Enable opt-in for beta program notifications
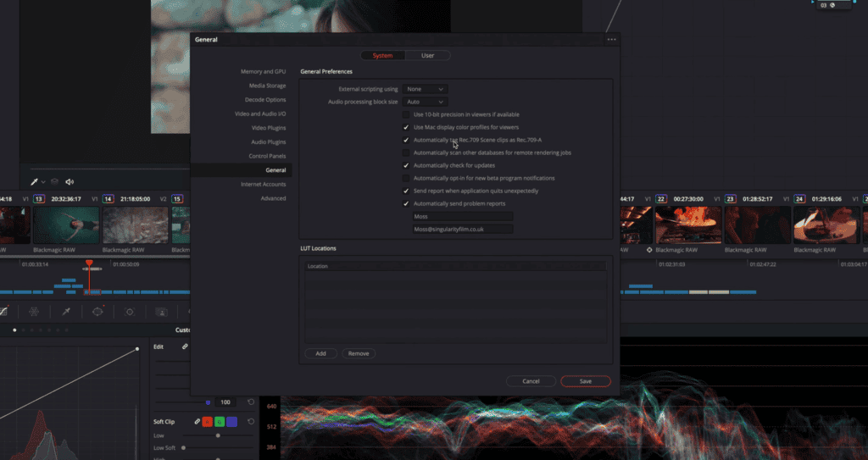The image size is (868, 460). 406,178
